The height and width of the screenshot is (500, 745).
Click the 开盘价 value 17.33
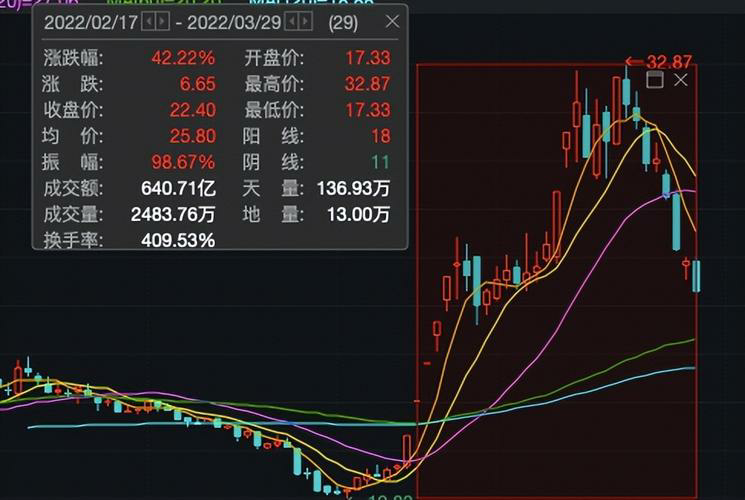pyautogui.click(x=368, y=58)
